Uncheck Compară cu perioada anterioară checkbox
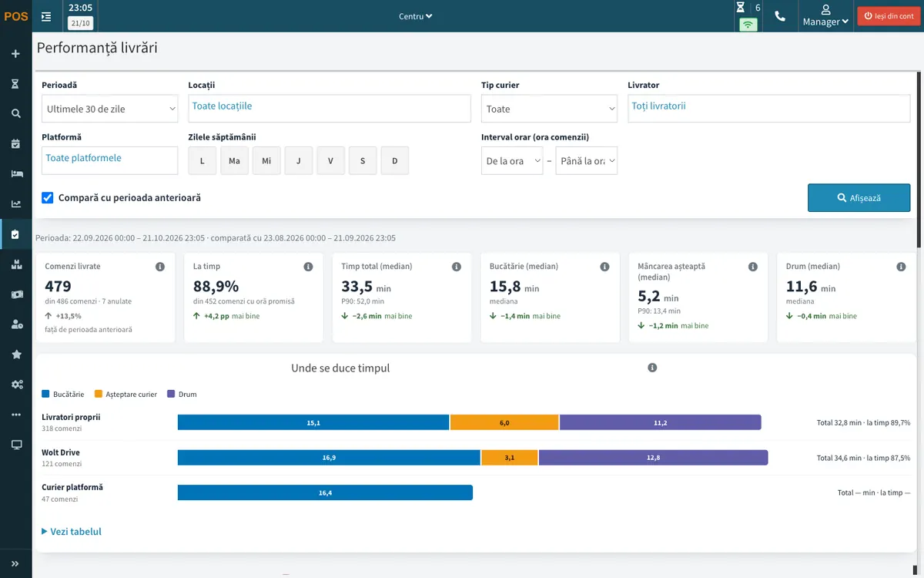The width and height of the screenshot is (924, 578). point(48,198)
